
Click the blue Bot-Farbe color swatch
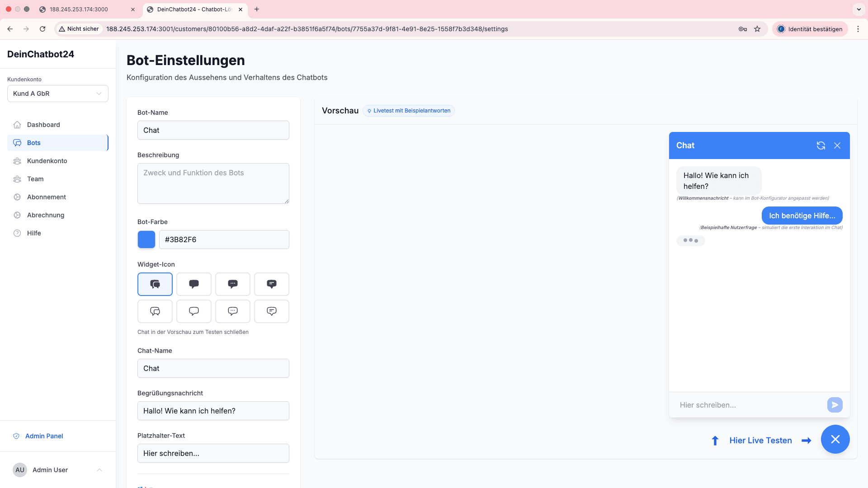click(146, 239)
